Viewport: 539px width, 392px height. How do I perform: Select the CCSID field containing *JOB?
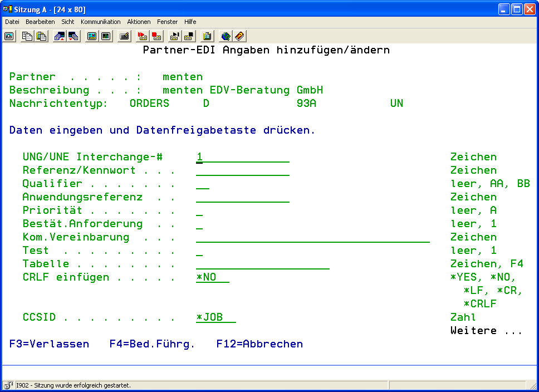coord(215,317)
